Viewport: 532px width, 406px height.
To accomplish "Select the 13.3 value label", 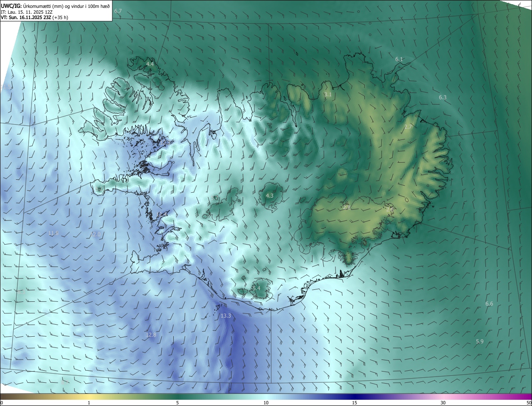I will [226, 316].
